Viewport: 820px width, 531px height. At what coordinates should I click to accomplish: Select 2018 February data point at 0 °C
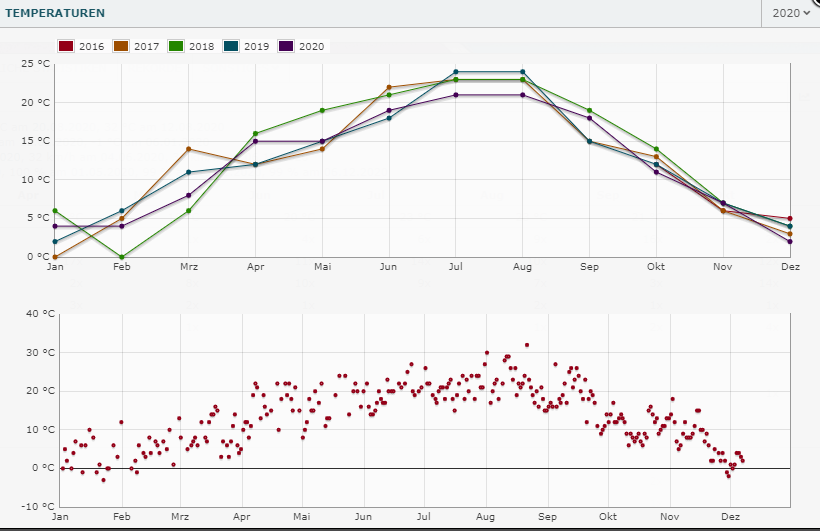pyautogui.click(x=122, y=257)
